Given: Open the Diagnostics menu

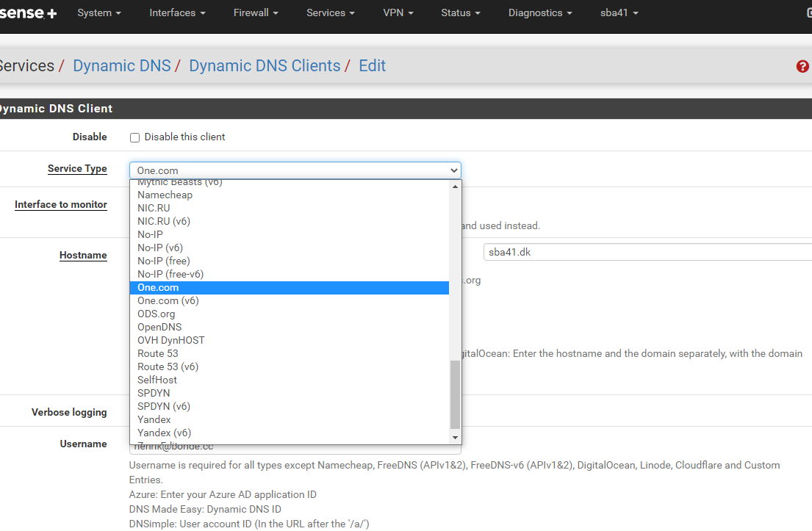Looking at the screenshot, I should 540,13.
